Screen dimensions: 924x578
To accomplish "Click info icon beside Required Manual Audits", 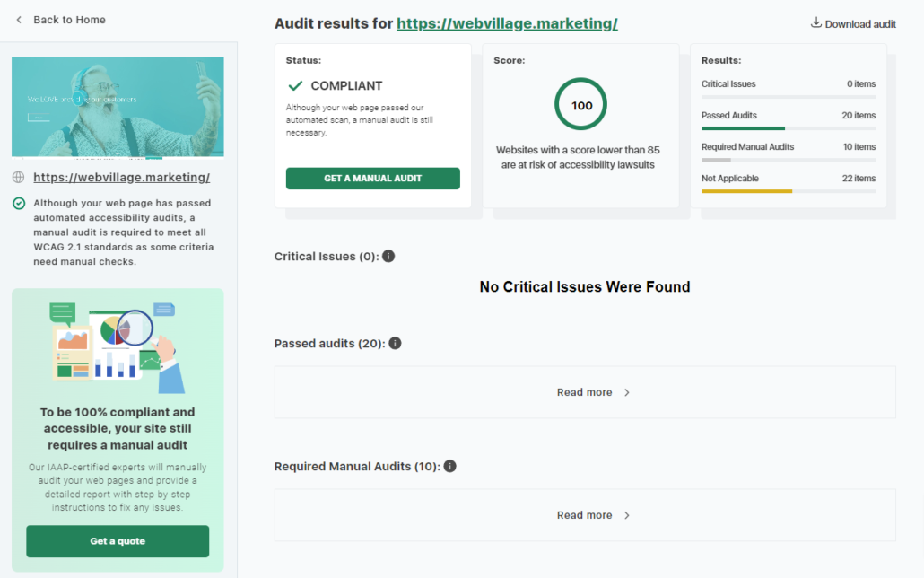I will pyautogui.click(x=450, y=467).
